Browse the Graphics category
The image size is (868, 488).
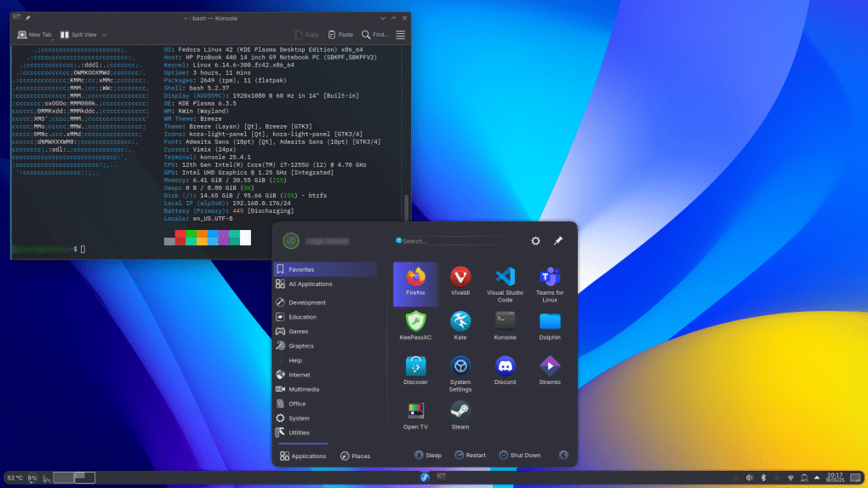pyautogui.click(x=325, y=346)
